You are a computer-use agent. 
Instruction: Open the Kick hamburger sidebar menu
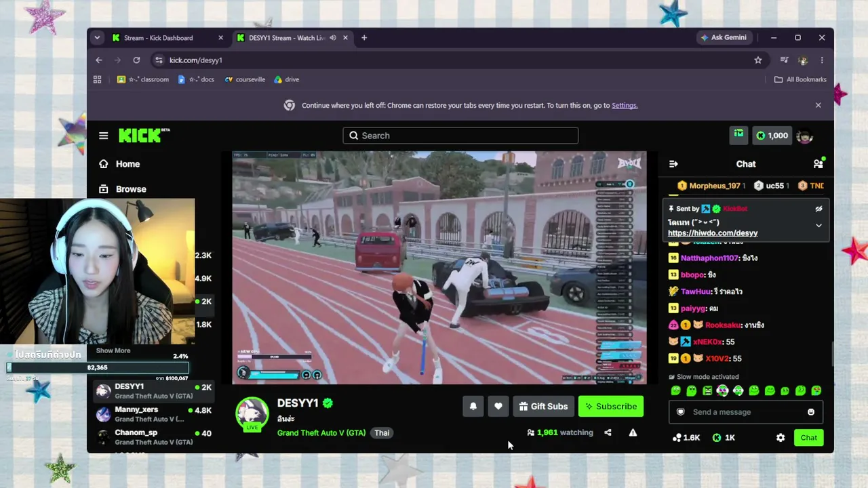103,136
